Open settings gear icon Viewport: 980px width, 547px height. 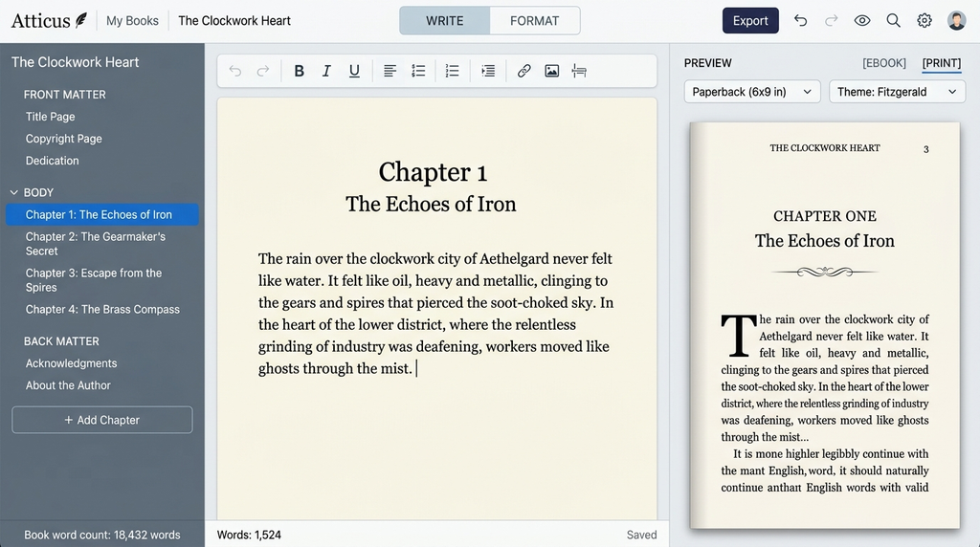click(x=924, y=21)
